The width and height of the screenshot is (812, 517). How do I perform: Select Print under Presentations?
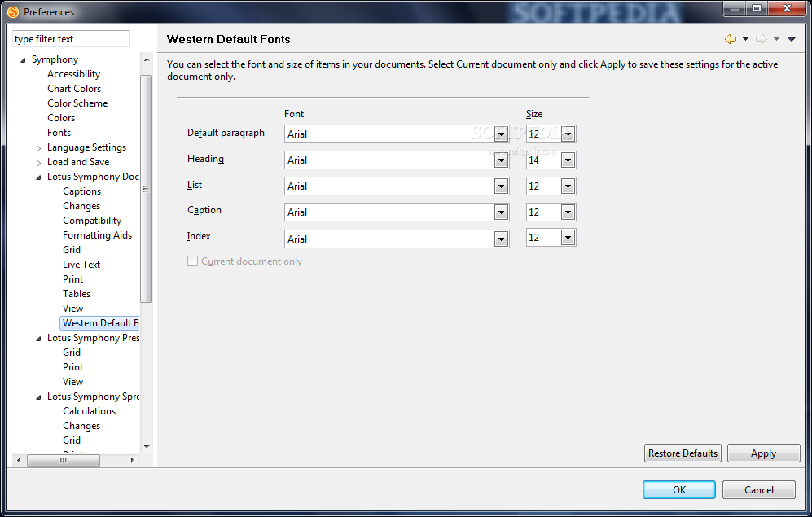point(72,367)
